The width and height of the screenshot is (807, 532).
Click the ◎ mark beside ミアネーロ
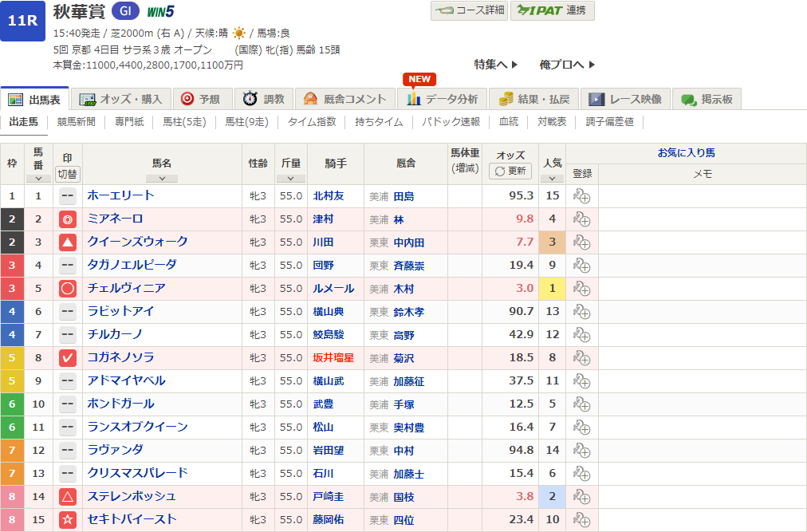[x=67, y=219]
